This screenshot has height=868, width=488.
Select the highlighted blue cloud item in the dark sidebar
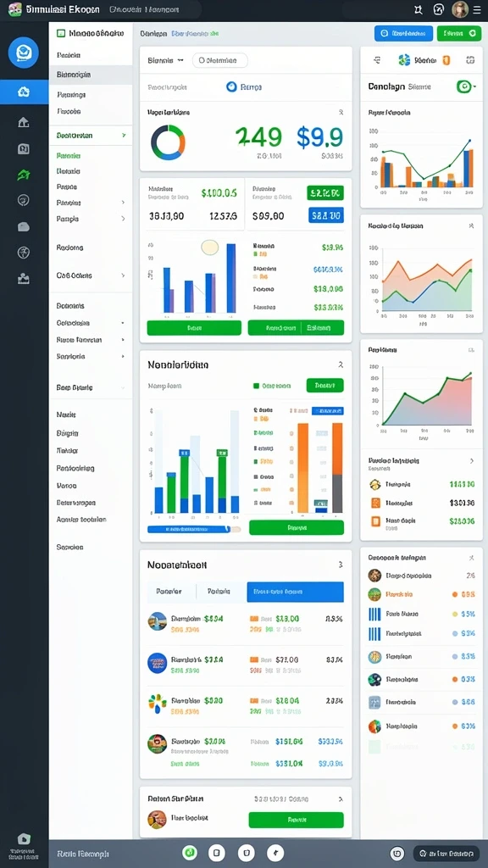(24, 92)
